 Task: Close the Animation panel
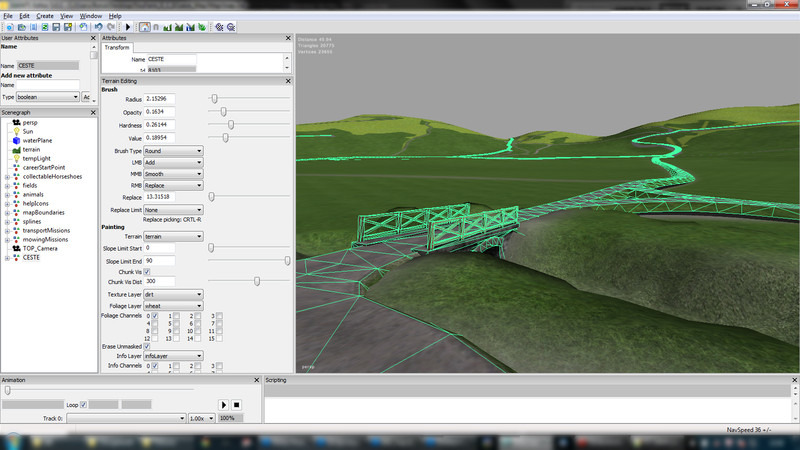click(257, 380)
